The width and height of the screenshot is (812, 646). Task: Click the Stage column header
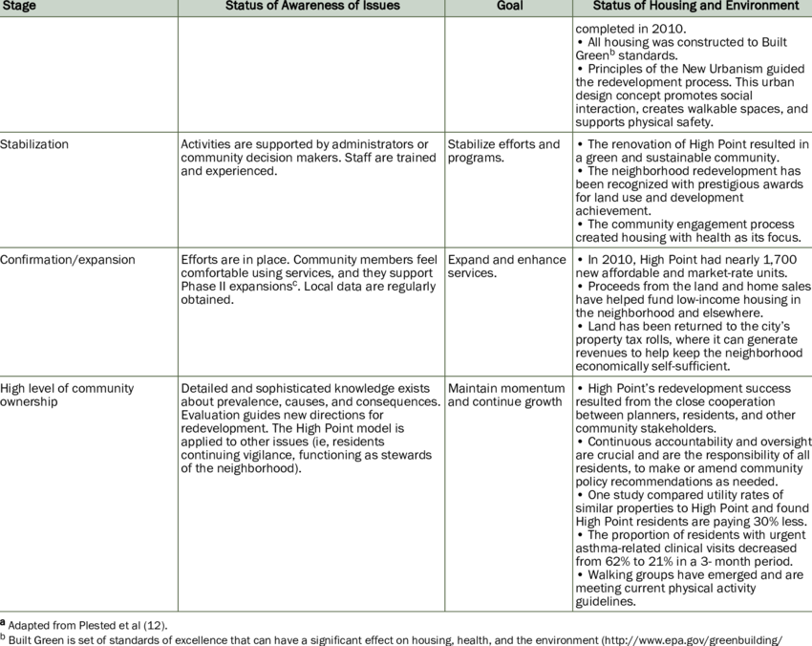(x=19, y=6)
